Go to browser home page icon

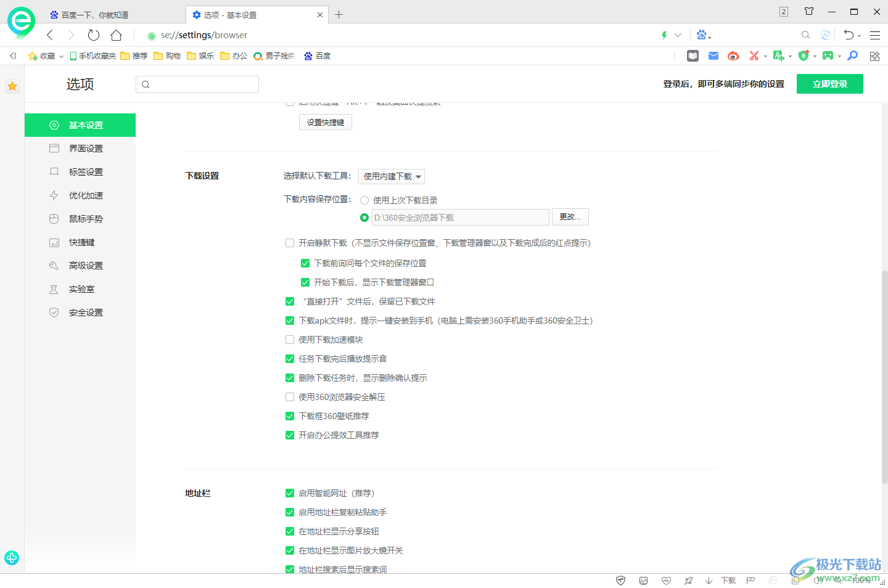[x=116, y=35]
